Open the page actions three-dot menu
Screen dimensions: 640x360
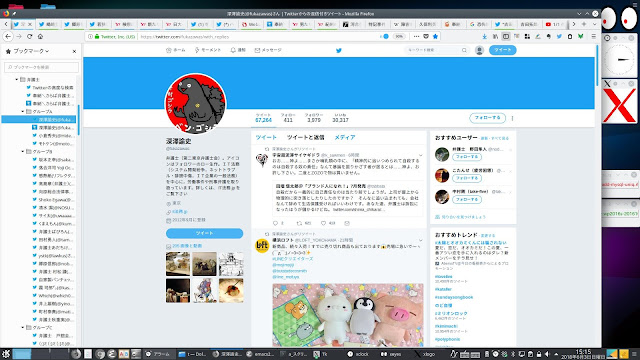pyautogui.click(x=416, y=36)
